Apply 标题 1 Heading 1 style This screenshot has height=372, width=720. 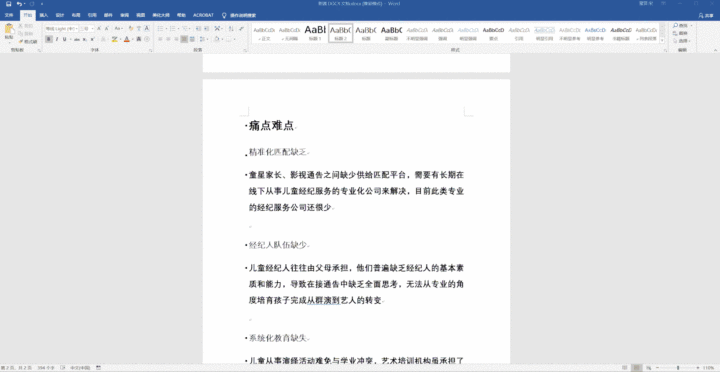pyautogui.click(x=315, y=33)
